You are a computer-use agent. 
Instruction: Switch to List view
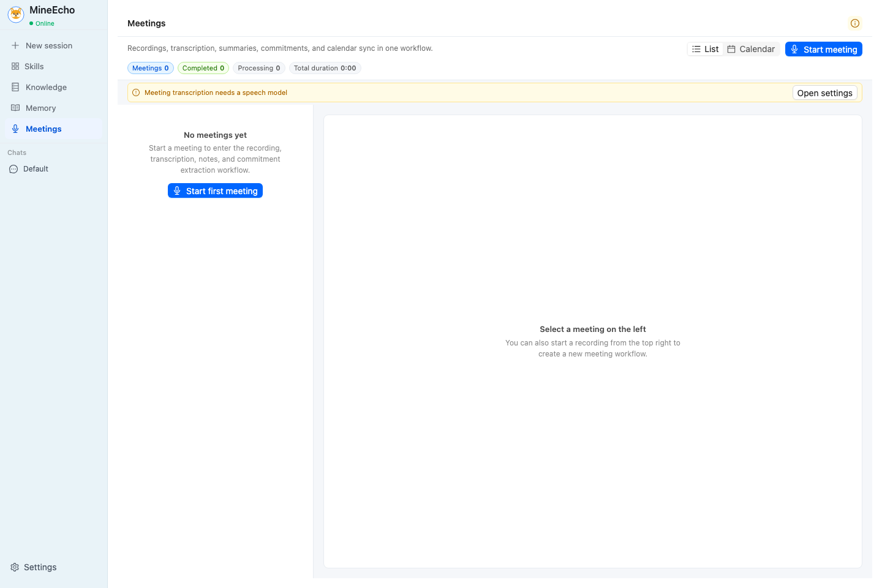coord(706,49)
